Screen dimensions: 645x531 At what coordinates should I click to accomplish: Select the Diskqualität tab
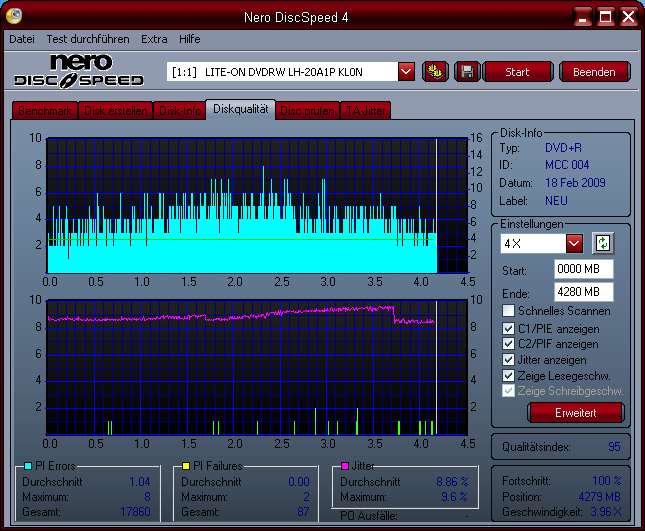241,109
